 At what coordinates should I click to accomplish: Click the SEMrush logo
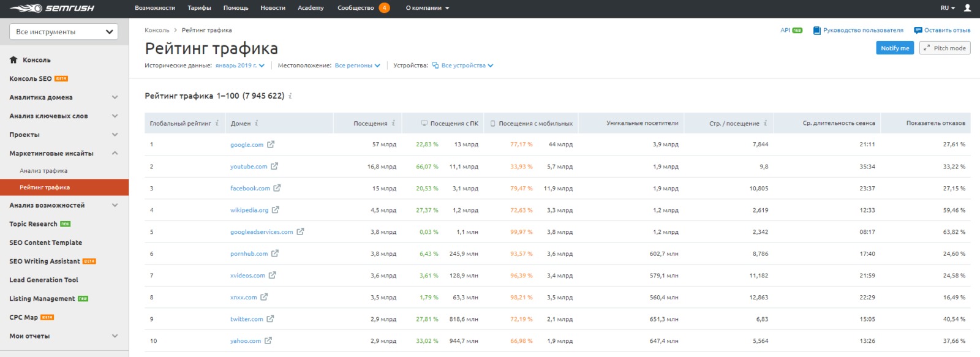coord(52,9)
